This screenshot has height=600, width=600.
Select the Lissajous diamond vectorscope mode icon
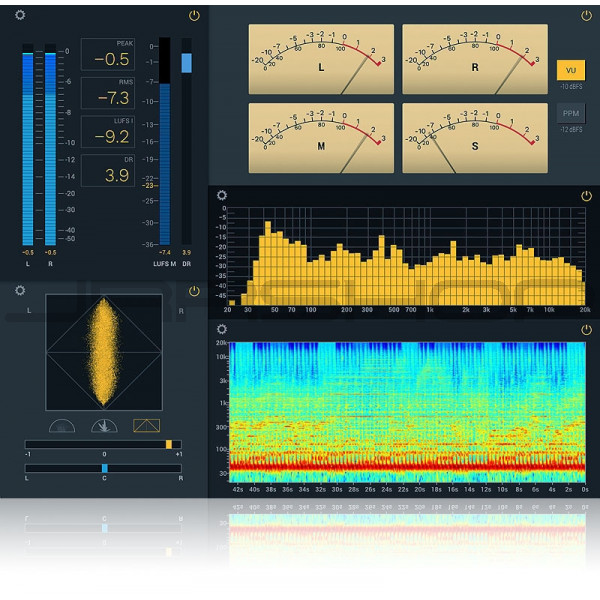click(x=146, y=425)
